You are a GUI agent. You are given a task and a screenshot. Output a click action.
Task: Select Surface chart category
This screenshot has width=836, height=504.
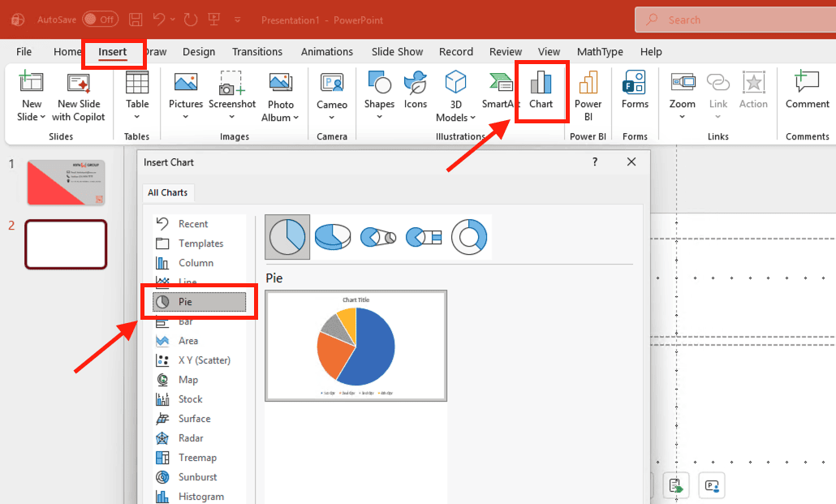200,419
